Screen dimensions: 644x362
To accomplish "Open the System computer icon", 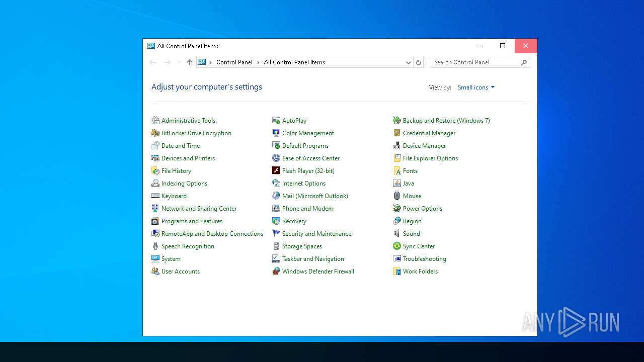I will pyautogui.click(x=155, y=259).
